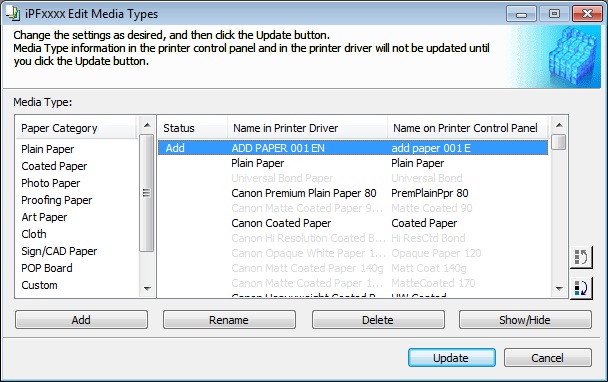Screen dimensions: 608x382
Task: Click the iPF title bar application icon
Action: pos(13,14)
